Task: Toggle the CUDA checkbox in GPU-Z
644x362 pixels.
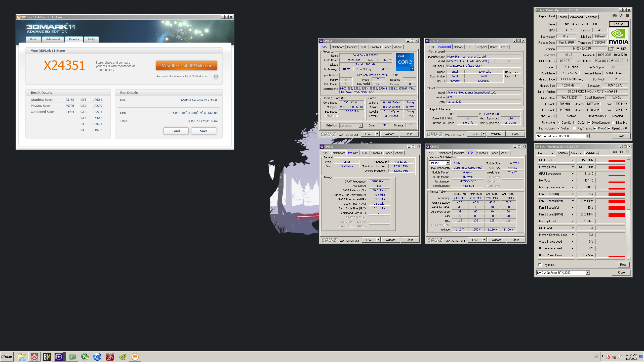Action: (x=575, y=123)
